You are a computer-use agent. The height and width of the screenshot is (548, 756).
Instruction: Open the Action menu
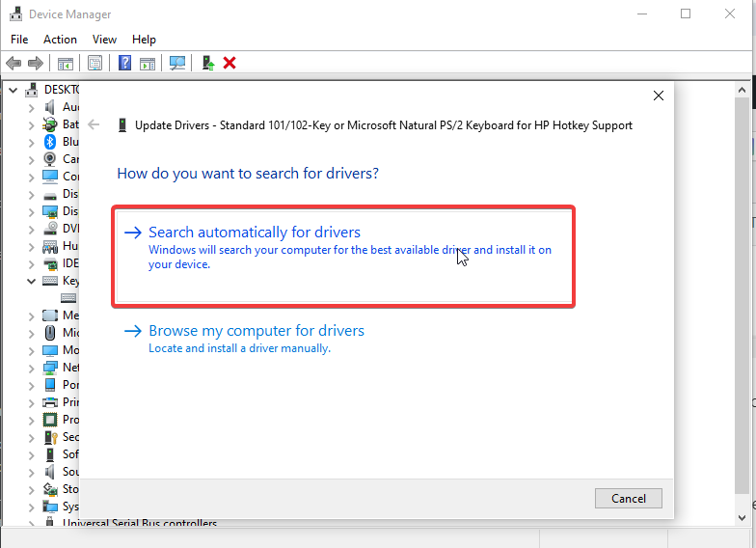(60, 40)
